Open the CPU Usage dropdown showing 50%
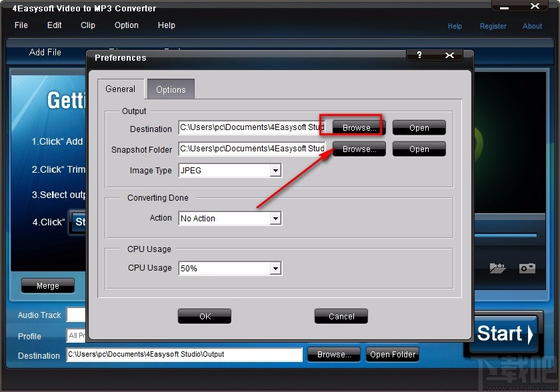 pyautogui.click(x=275, y=268)
